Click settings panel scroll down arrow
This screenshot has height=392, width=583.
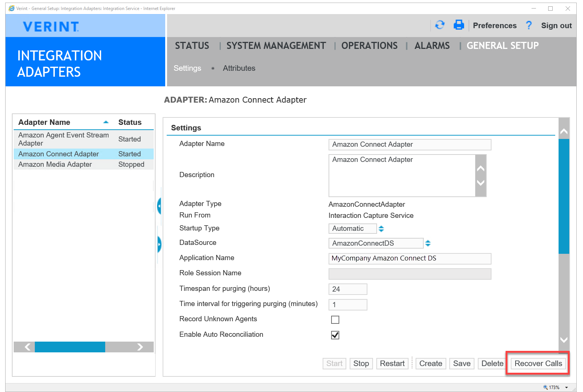tap(564, 340)
